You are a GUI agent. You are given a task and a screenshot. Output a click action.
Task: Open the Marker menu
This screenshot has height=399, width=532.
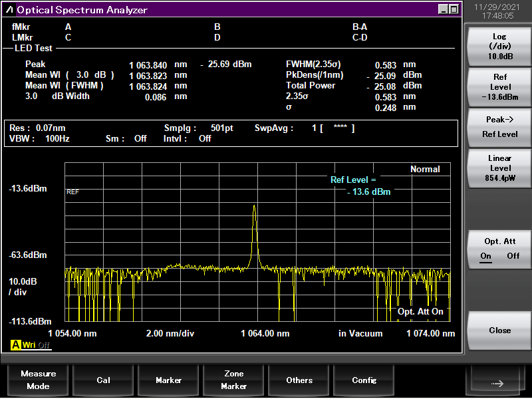pos(168,380)
